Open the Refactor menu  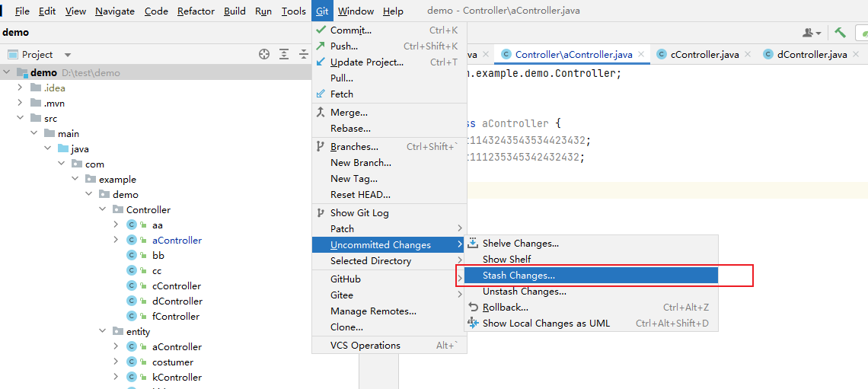pos(196,11)
